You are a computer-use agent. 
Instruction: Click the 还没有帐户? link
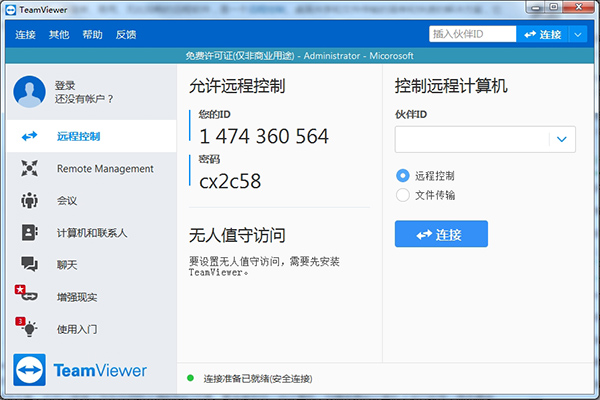[x=84, y=99]
